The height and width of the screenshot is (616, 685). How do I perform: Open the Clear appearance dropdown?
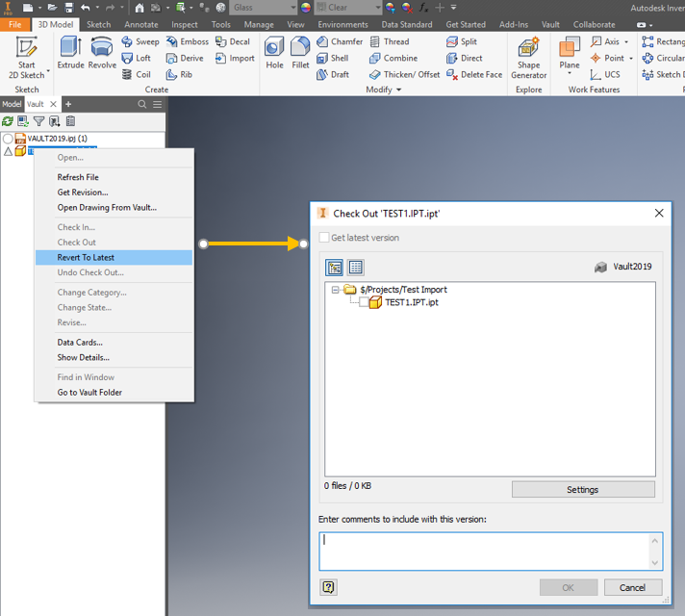[x=378, y=8]
